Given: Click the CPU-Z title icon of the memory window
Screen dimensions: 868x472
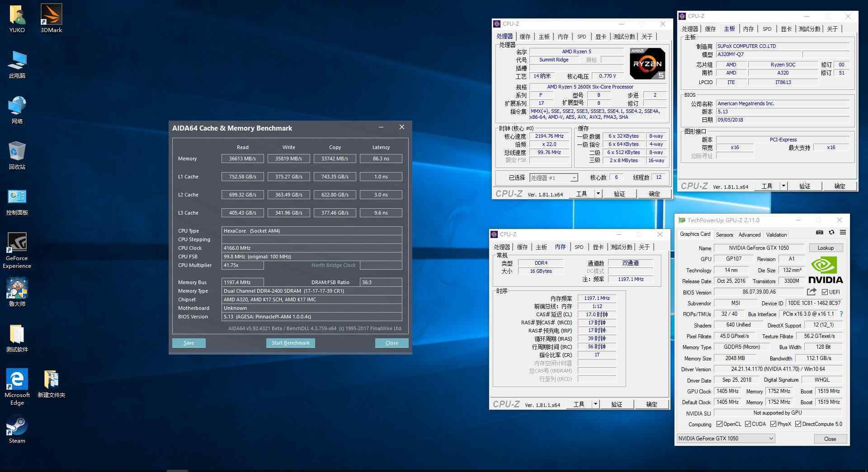Looking at the screenshot, I should pyautogui.click(x=494, y=234).
